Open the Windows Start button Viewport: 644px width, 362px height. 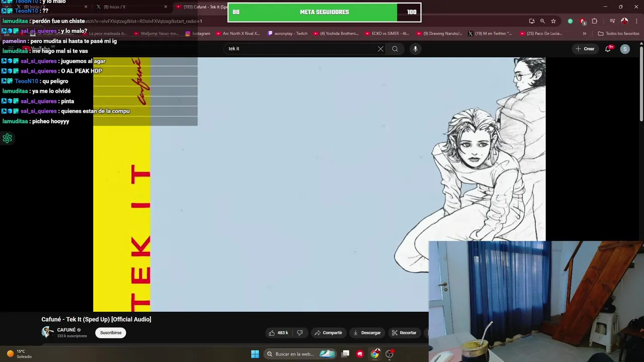[x=255, y=354]
